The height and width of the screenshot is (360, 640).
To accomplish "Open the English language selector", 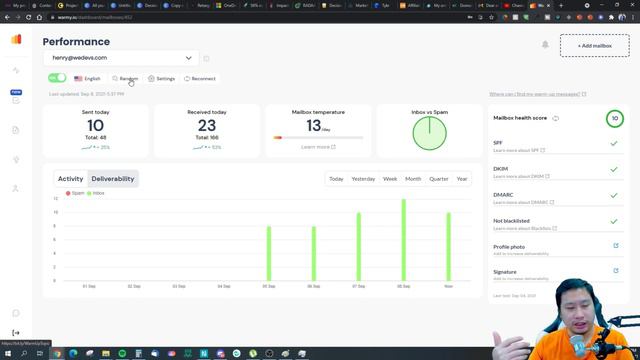I will [87, 78].
